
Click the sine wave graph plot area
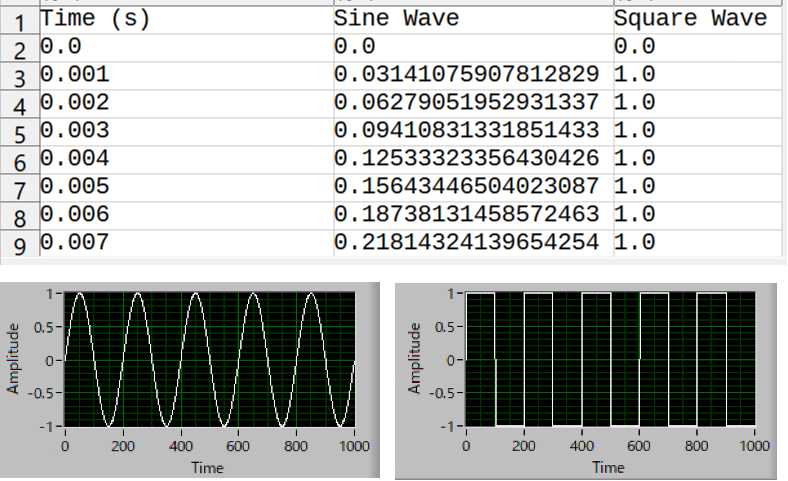pyautogui.click(x=210, y=359)
